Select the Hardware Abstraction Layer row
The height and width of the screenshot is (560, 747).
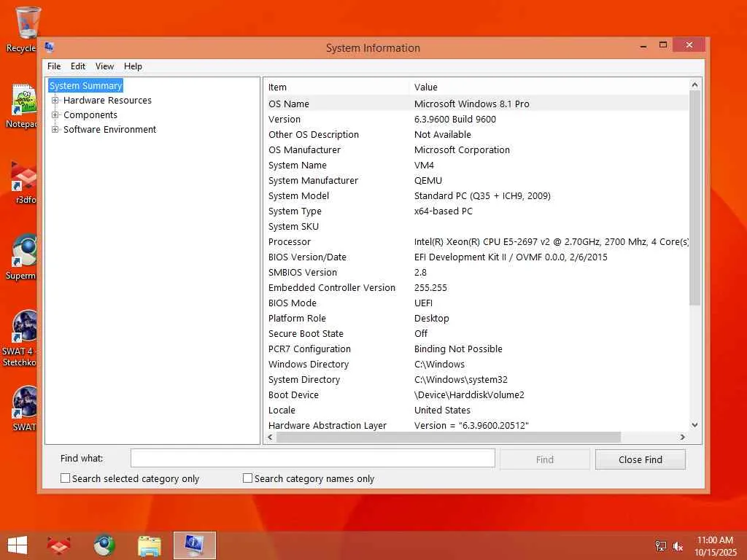[x=476, y=425]
